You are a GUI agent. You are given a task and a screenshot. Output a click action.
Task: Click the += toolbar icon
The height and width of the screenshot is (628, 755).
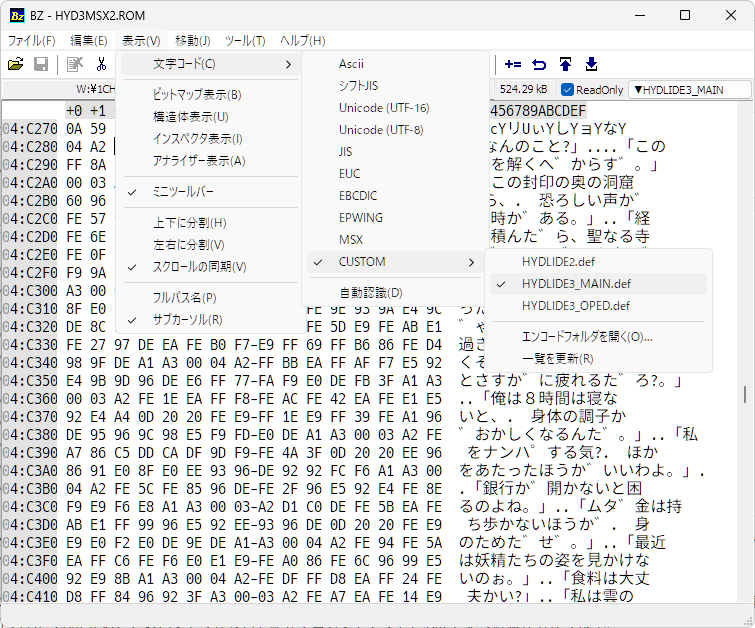(x=513, y=64)
